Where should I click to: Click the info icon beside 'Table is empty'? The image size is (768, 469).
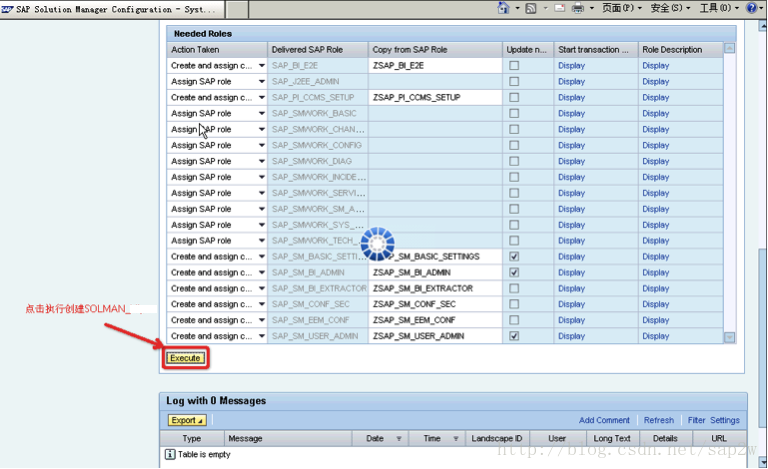point(170,454)
